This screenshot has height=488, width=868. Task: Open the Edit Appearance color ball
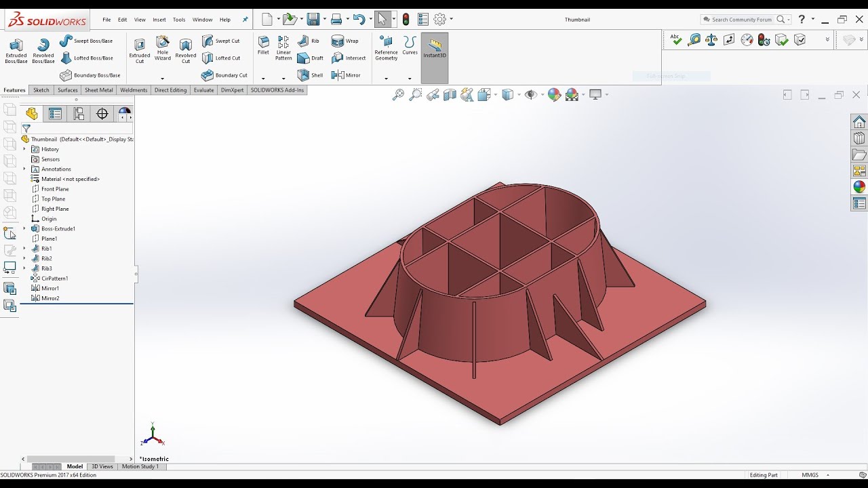[554, 95]
